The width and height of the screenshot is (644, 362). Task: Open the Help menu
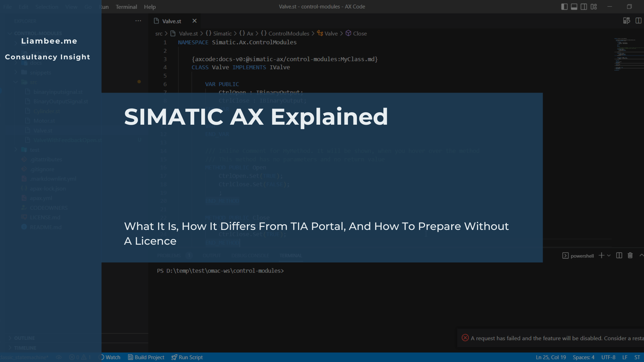coord(150,7)
